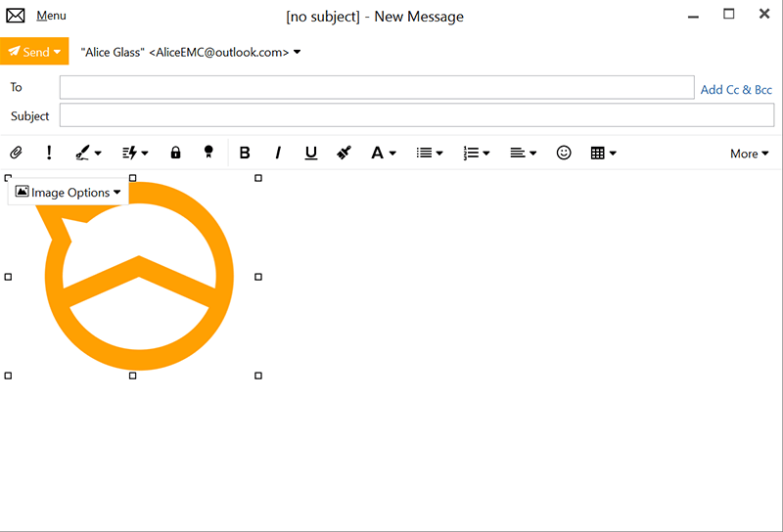Open the Menu item in title bar
This screenshot has width=783, height=532.
51,16
